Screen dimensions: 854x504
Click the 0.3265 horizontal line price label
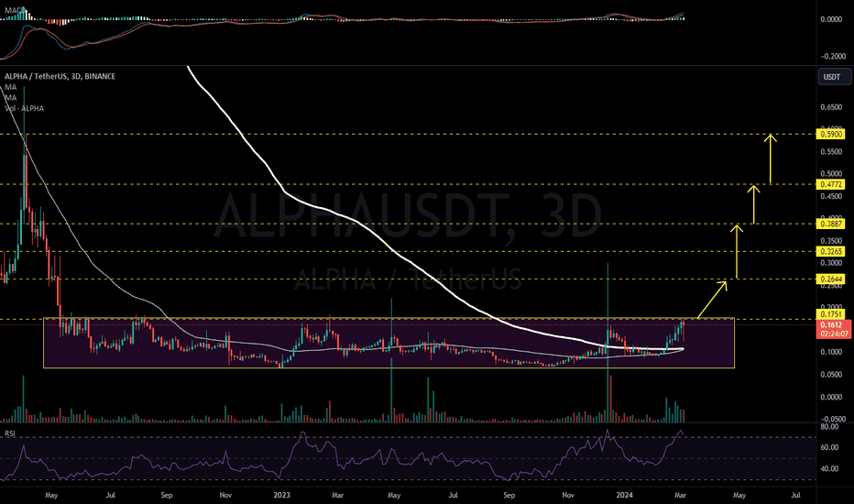pyautogui.click(x=830, y=252)
